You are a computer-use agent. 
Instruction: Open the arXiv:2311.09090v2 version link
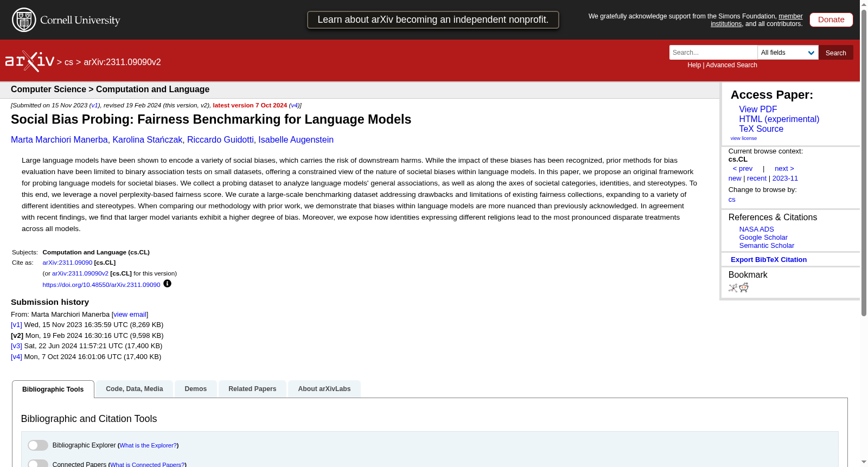[x=80, y=273]
